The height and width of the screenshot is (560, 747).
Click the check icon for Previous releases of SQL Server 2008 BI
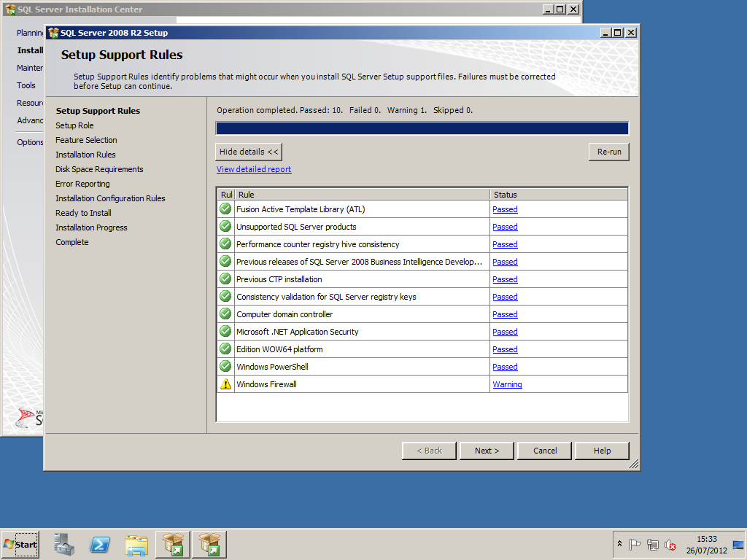coord(225,262)
